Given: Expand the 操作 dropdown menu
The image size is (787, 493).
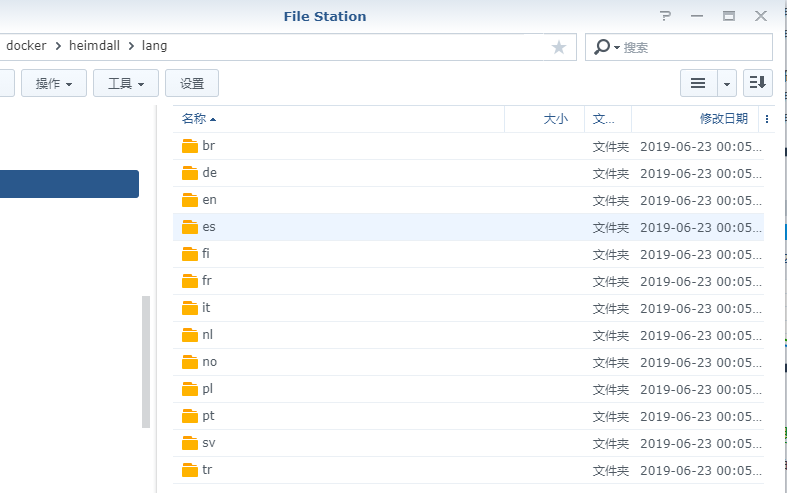Looking at the screenshot, I should (x=54, y=83).
